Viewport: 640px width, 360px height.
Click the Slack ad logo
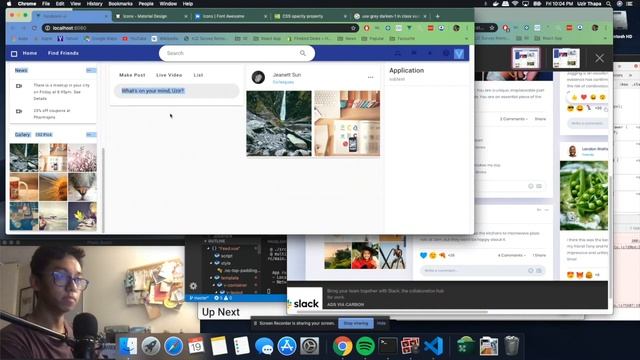pyautogui.click(x=304, y=298)
